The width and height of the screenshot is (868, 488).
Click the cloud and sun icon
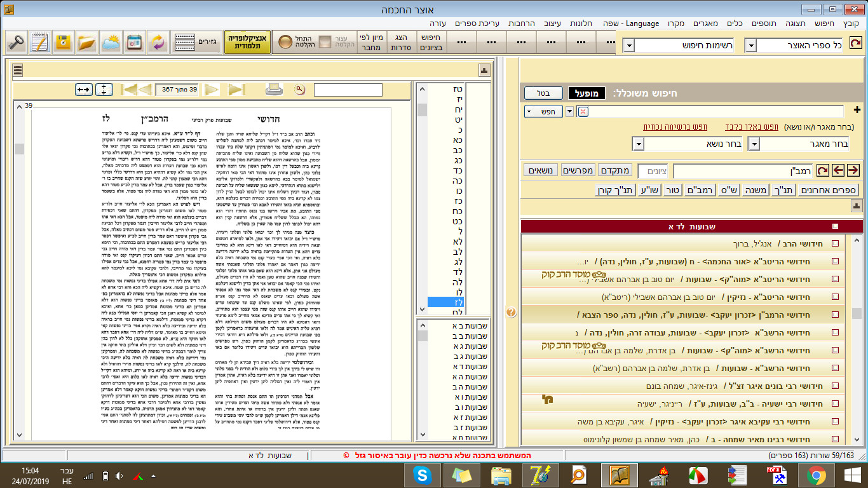pyautogui.click(x=110, y=43)
